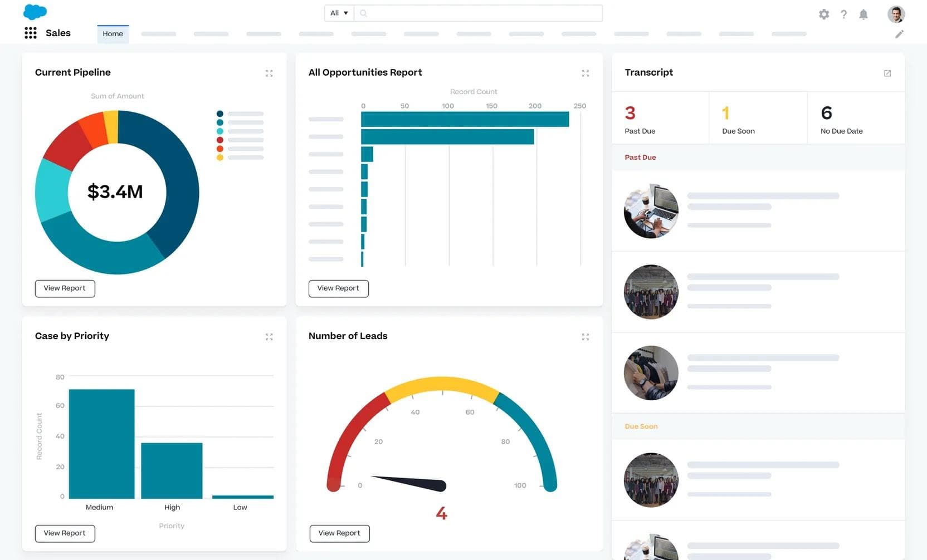Select the Home tab
The height and width of the screenshot is (560, 927).
point(113,34)
